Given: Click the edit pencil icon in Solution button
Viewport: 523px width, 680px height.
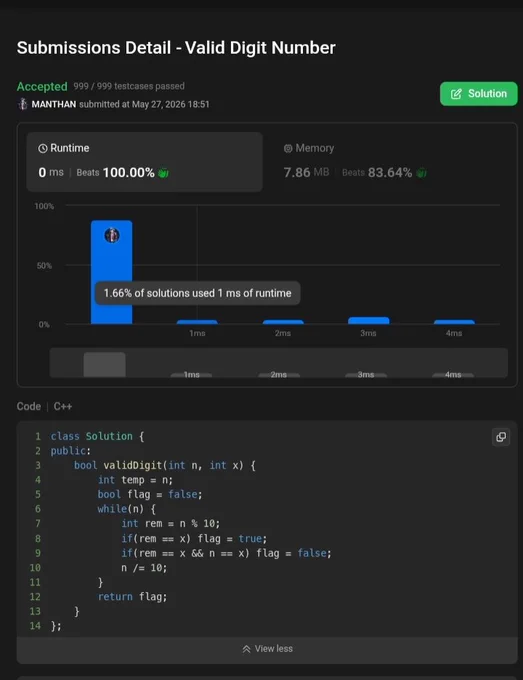Looking at the screenshot, I should click(x=456, y=94).
